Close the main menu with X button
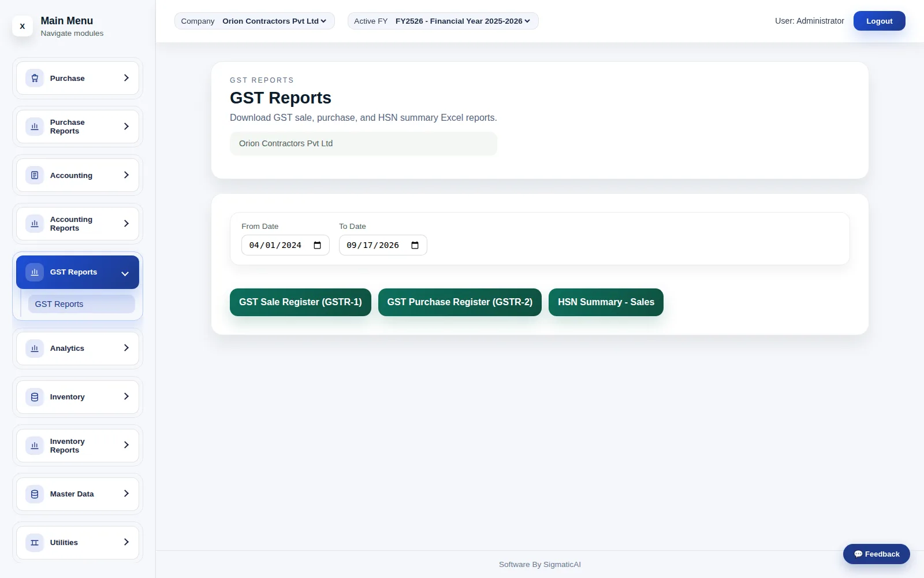Viewport: 924px width, 578px height. 23,26
